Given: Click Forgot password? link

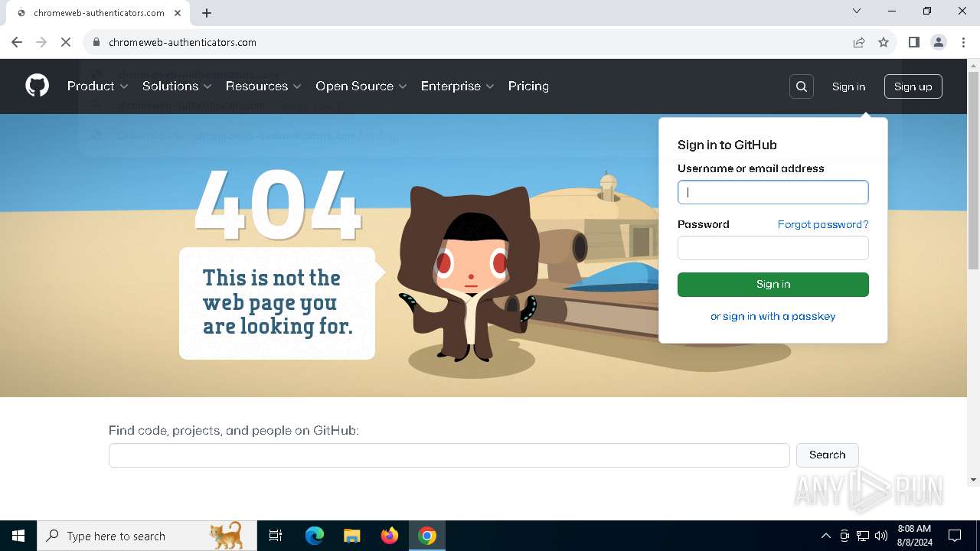Looking at the screenshot, I should 823,224.
